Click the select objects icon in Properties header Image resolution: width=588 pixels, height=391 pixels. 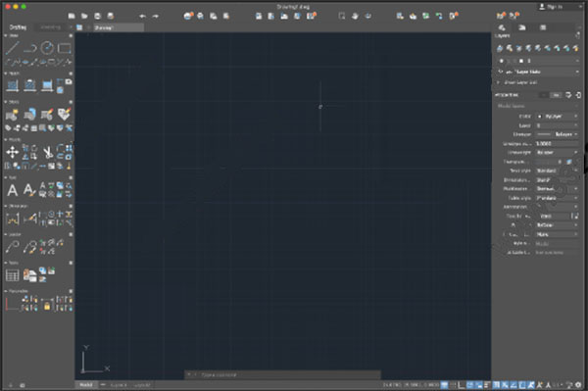578,95
